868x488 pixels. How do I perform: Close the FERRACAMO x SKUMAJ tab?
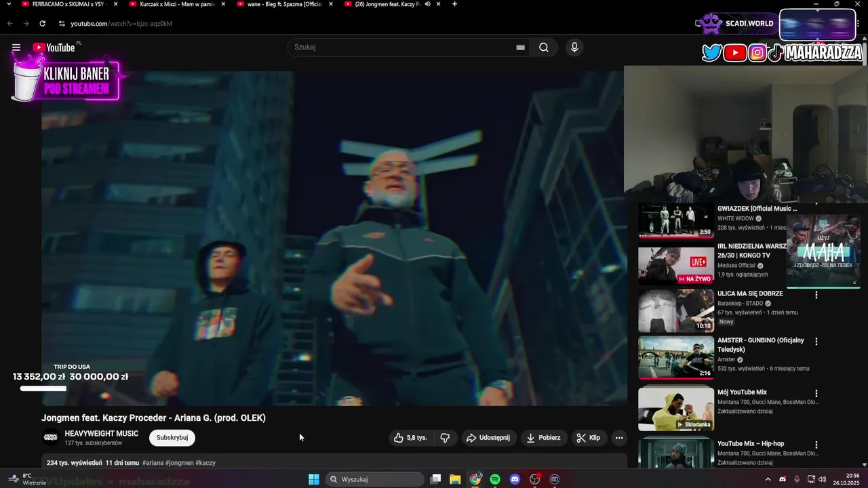(115, 4)
